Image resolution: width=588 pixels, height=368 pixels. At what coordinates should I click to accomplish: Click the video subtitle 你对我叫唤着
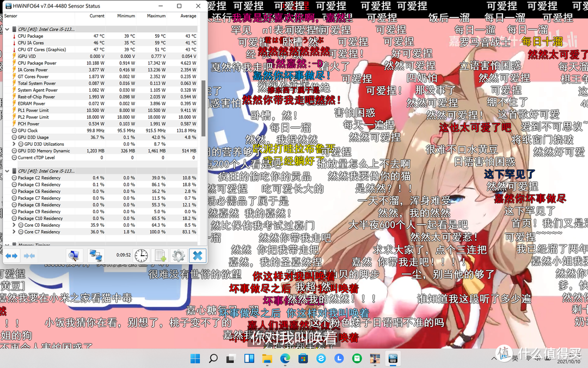294,338
